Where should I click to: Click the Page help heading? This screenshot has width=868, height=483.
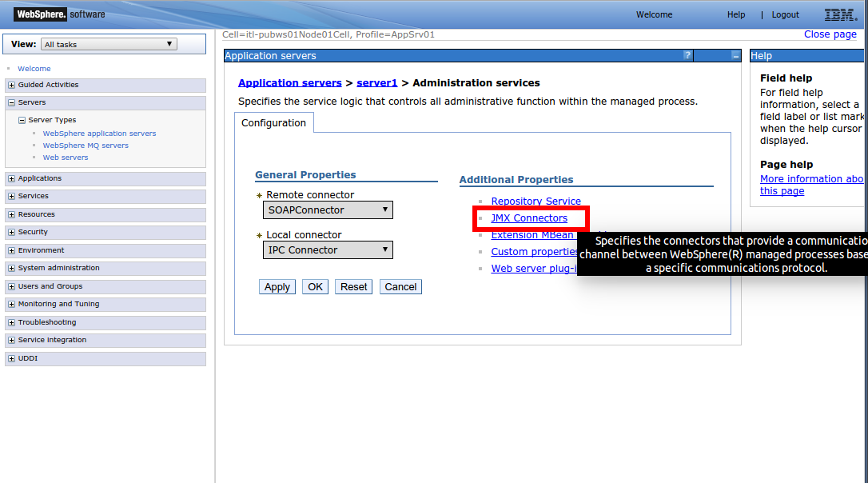[x=786, y=165]
